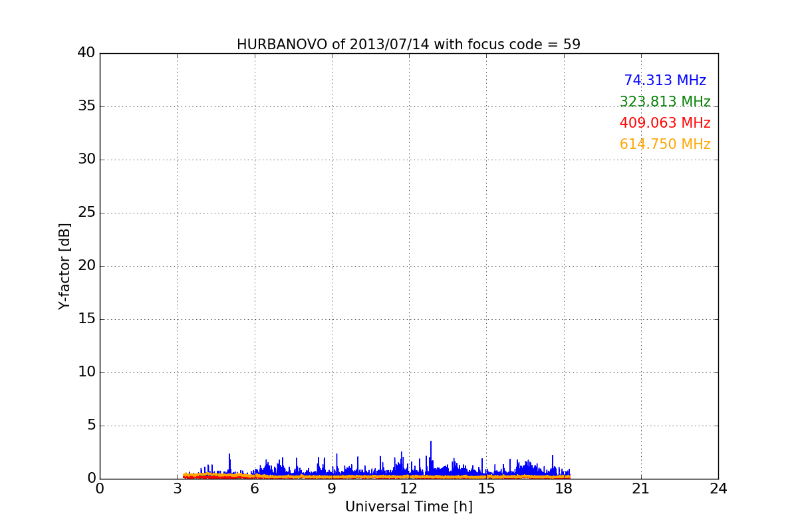
Task: Click x-axis tick label 3
Action: coord(177,489)
